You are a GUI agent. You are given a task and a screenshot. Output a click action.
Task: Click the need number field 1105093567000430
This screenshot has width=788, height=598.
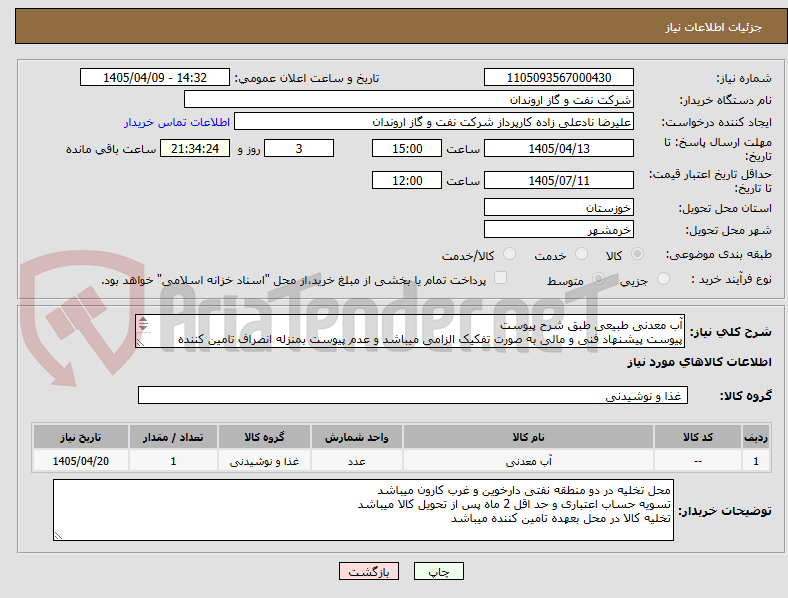click(x=559, y=78)
